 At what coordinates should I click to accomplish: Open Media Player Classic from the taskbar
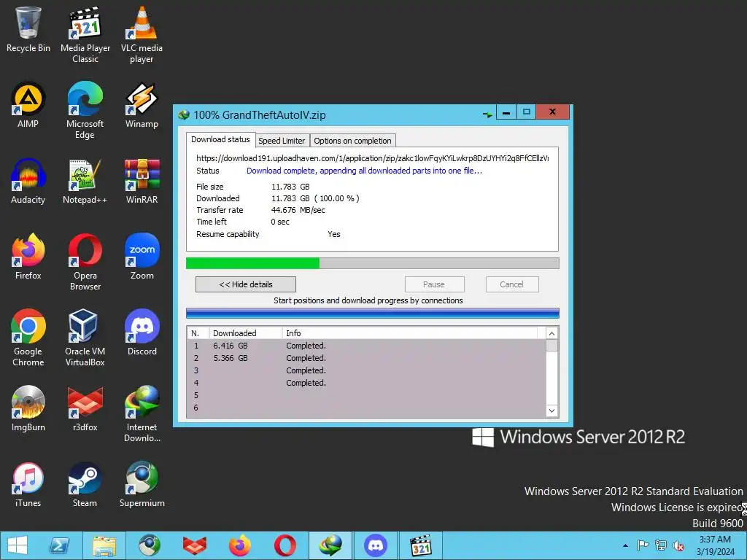tap(421, 545)
